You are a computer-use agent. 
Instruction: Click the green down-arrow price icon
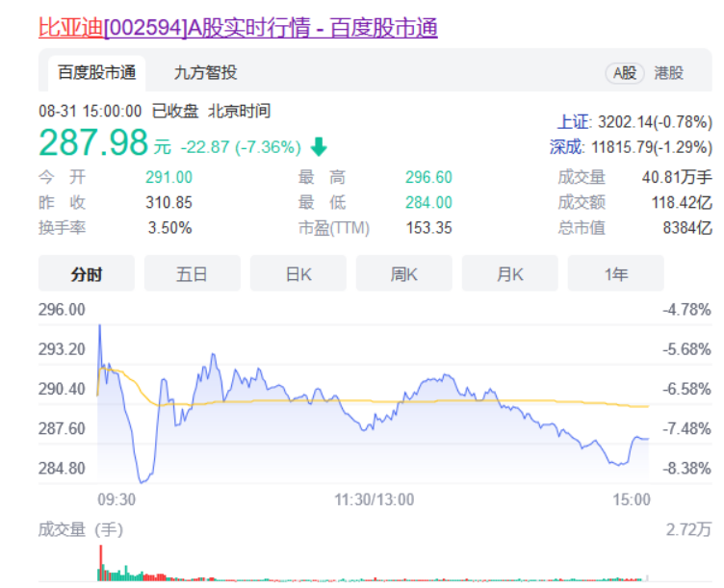click(x=319, y=147)
